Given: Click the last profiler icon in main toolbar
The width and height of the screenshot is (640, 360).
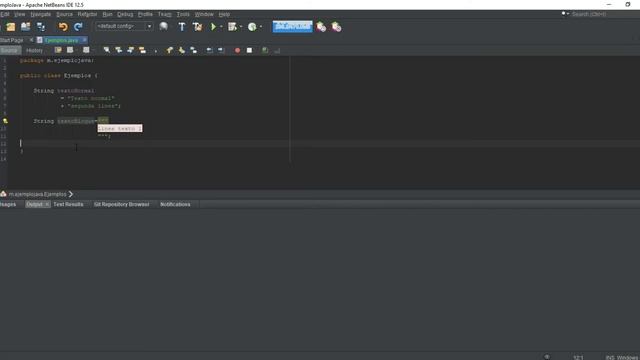Looking at the screenshot, I should [x=336, y=27].
